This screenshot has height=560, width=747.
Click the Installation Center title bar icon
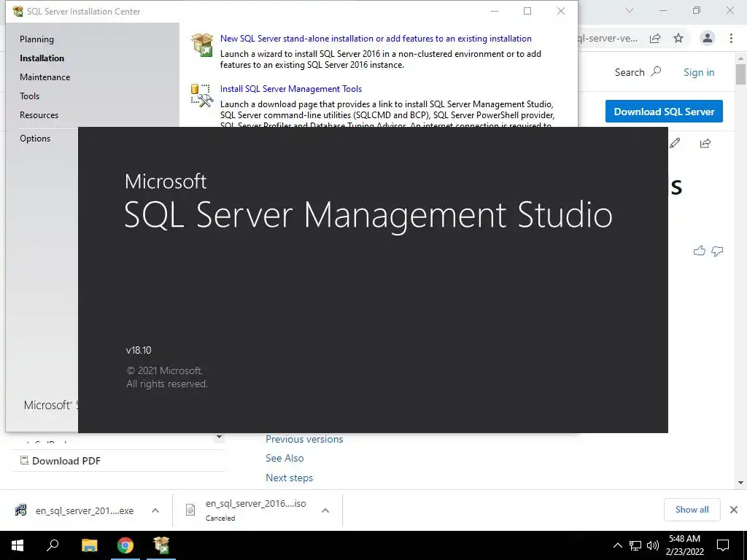18,11
